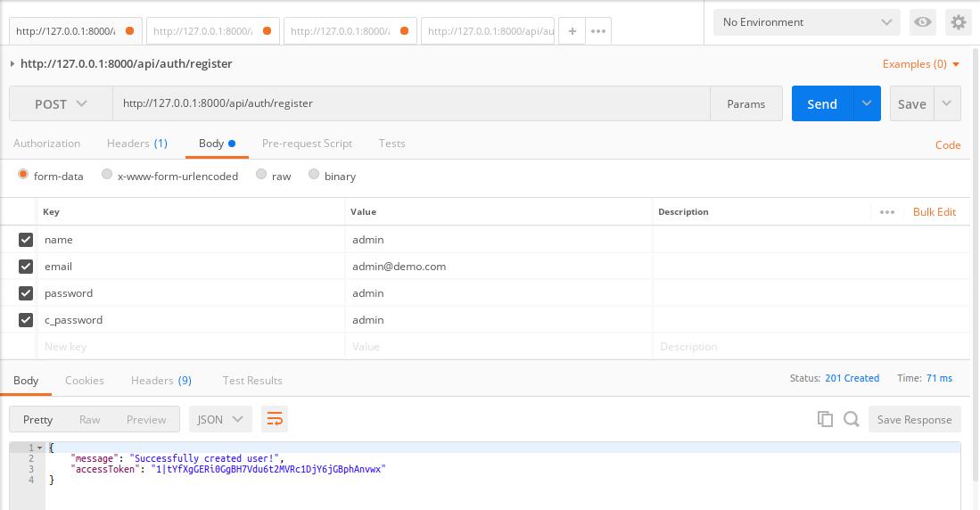Search the response with magnifier icon

tap(852, 419)
